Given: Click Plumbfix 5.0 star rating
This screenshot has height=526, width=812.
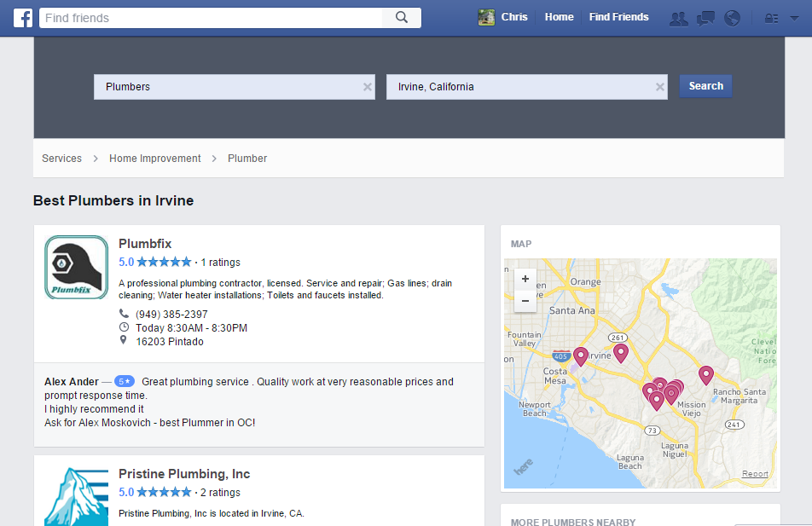Looking at the screenshot, I should [155, 262].
